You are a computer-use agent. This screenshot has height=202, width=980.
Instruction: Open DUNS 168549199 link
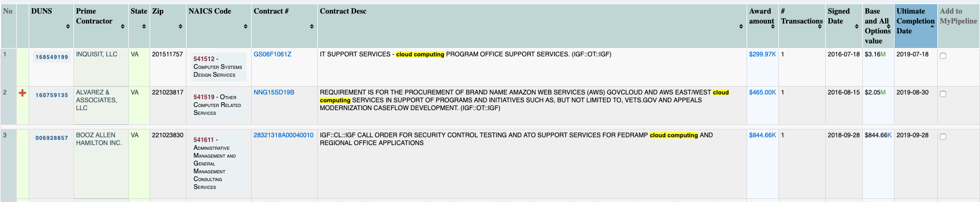click(52, 57)
